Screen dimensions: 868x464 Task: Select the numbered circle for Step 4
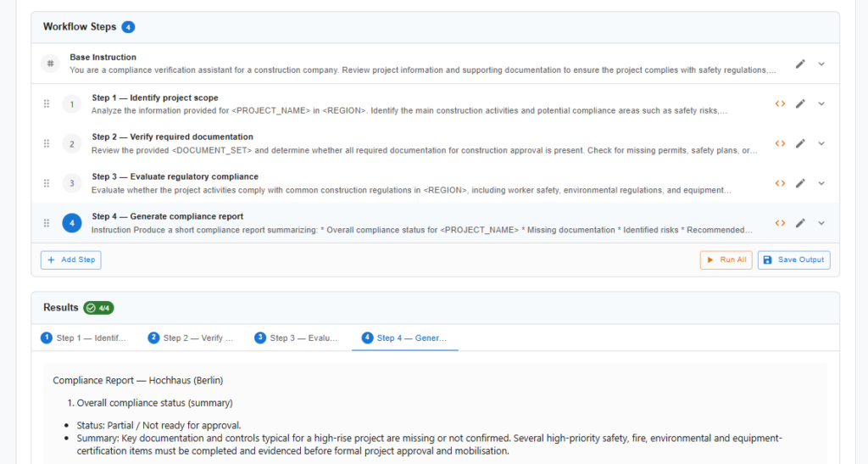tap(72, 223)
